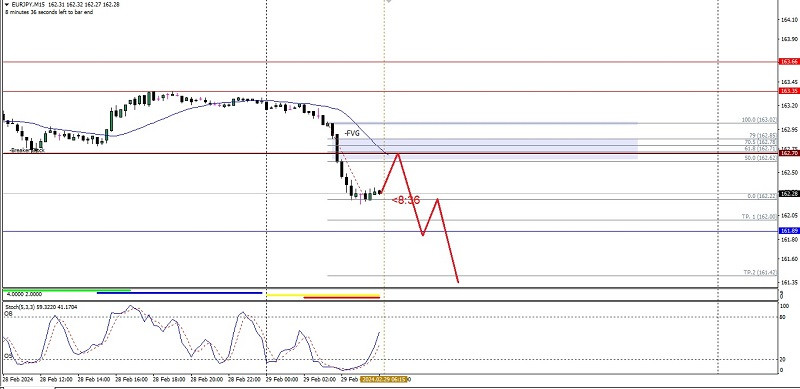Click the 4.0000 2.0000 indicator values
The height and width of the screenshot is (389, 800).
point(23,295)
